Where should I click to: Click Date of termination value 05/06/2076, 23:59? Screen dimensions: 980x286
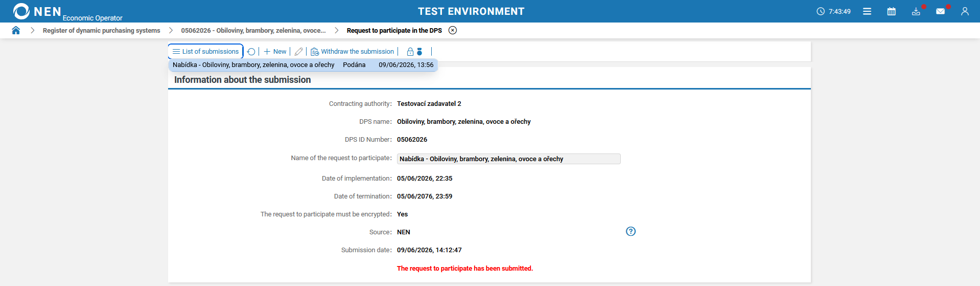(425, 196)
